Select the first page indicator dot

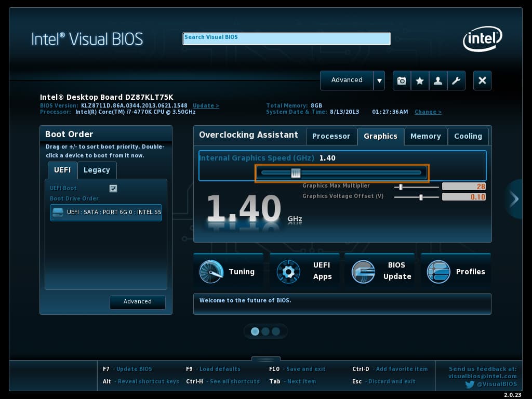tap(255, 331)
